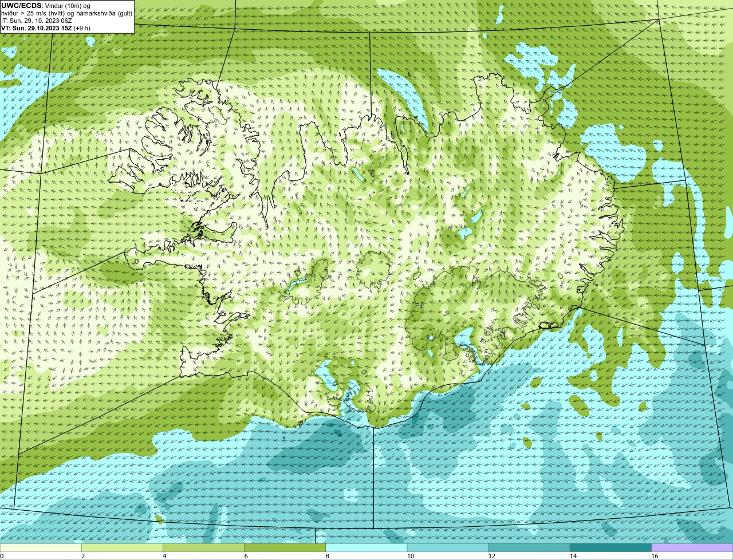Click the scale label "2"
The image size is (733, 560).
[83, 556]
